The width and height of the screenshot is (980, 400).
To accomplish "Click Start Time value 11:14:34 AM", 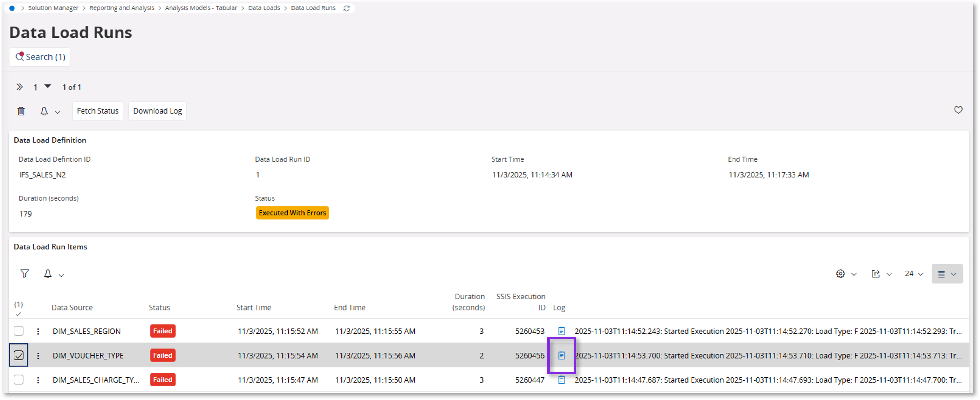I will coord(532,175).
